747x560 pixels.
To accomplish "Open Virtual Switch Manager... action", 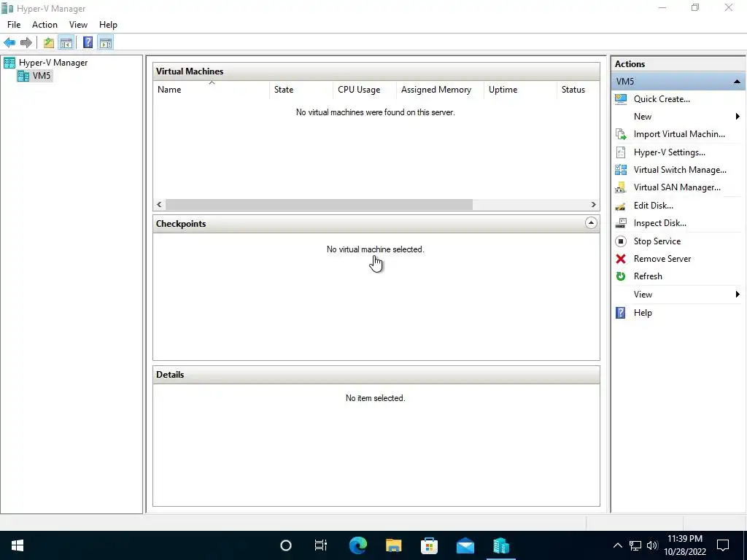I will [x=680, y=170].
